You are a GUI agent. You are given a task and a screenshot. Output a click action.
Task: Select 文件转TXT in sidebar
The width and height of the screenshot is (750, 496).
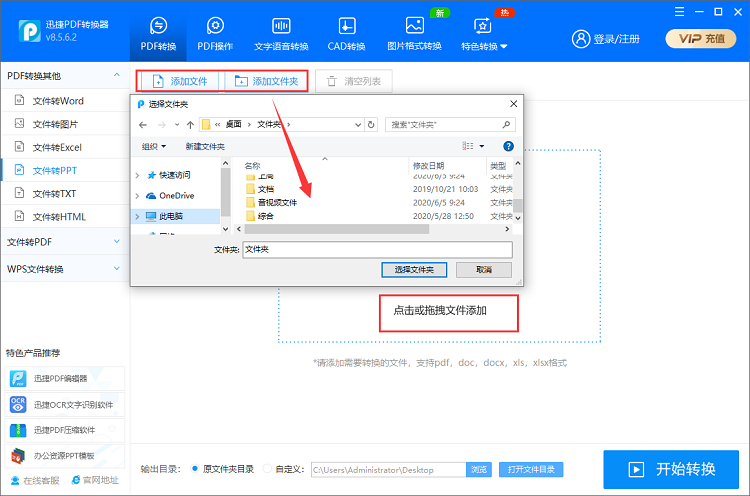[x=65, y=194]
